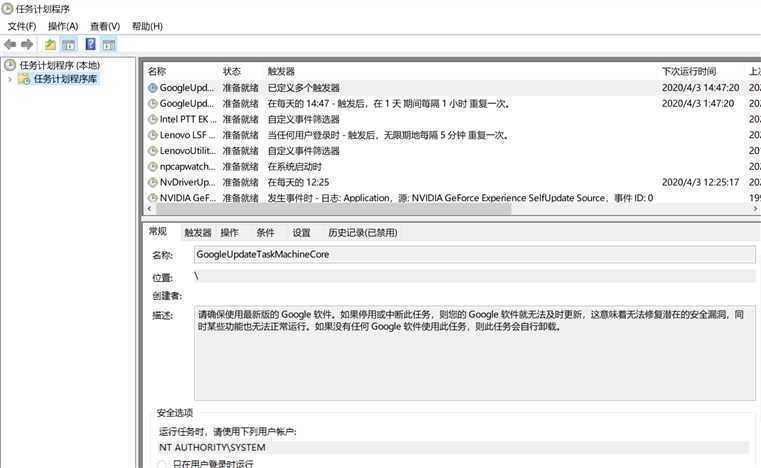Expand the 任务计划程序库 tree node arrow
This screenshot has height=468, width=761.
click(10, 79)
